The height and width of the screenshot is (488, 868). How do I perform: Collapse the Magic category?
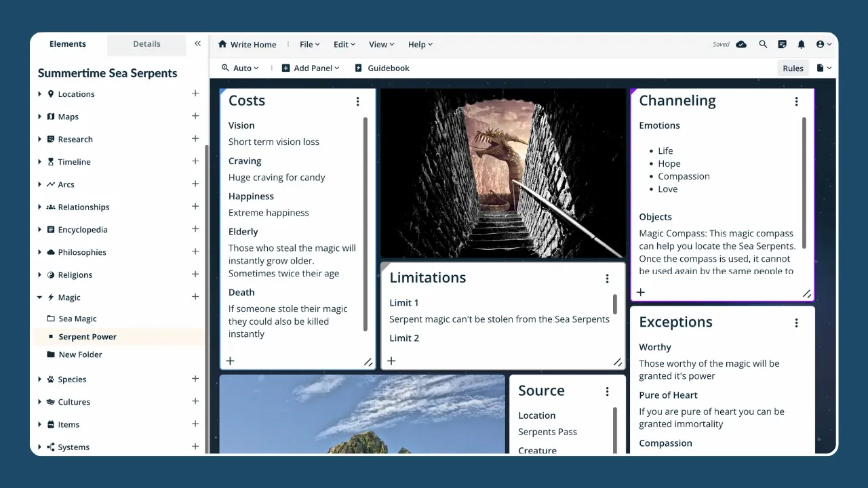pos(40,298)
